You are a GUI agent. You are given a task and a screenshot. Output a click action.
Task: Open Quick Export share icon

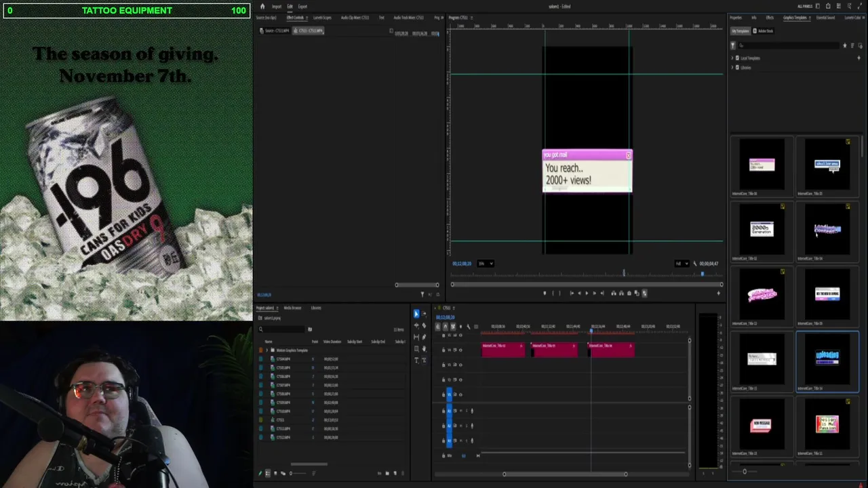[828, 6]
